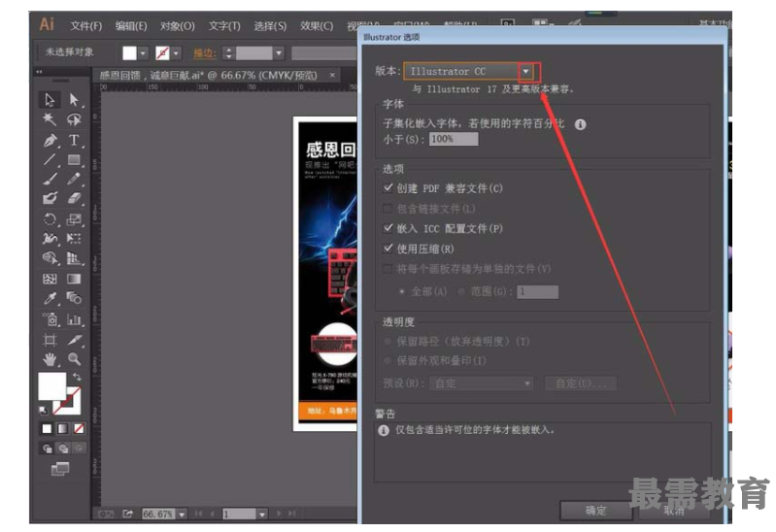Screen dimensions: 776x532
Task: Select the Pen tool
Action: [x=50, y=140]
